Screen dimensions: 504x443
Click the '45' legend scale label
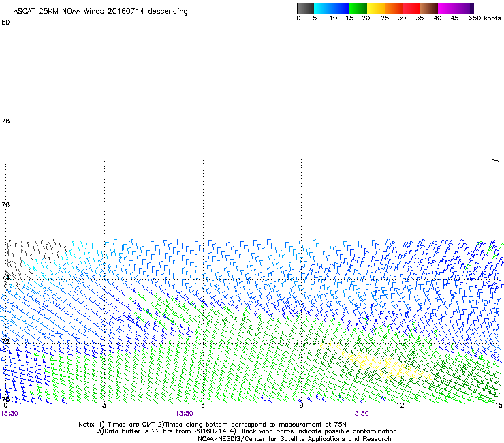[x=454, y=18]
